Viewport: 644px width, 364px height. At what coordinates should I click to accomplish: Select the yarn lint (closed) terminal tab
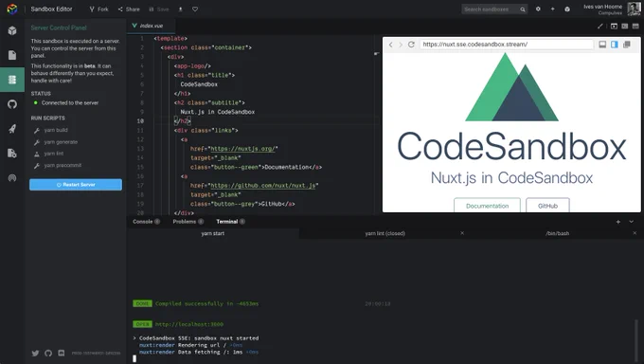385,233
